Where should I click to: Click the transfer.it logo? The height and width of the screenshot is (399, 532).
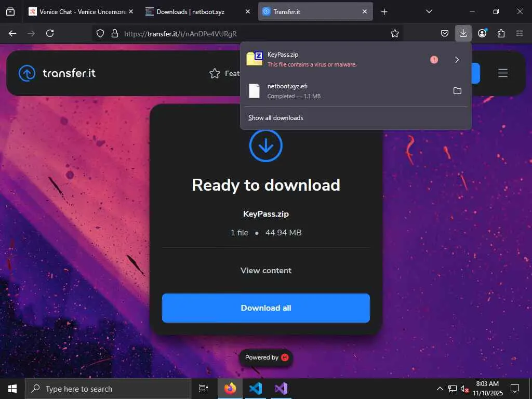57,73
